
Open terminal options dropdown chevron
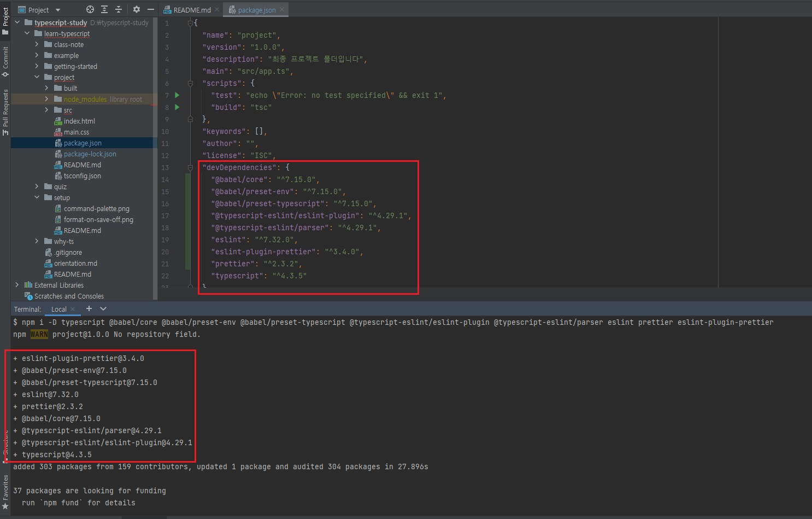click(103, 309)
